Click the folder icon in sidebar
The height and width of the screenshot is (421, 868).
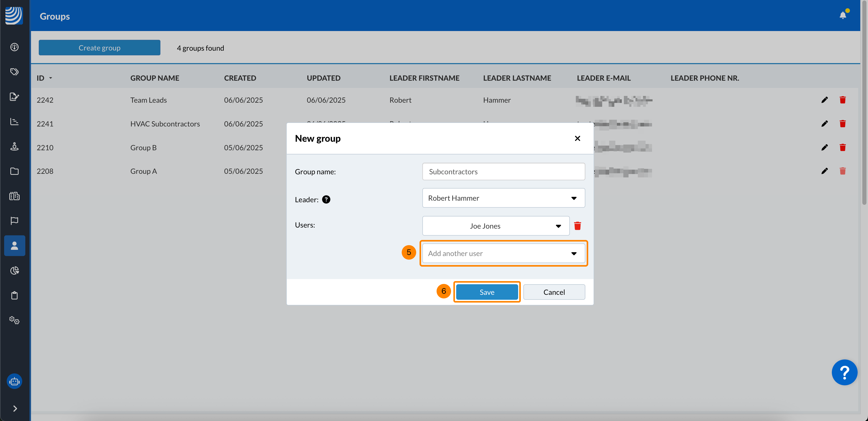tap(14, 171)
